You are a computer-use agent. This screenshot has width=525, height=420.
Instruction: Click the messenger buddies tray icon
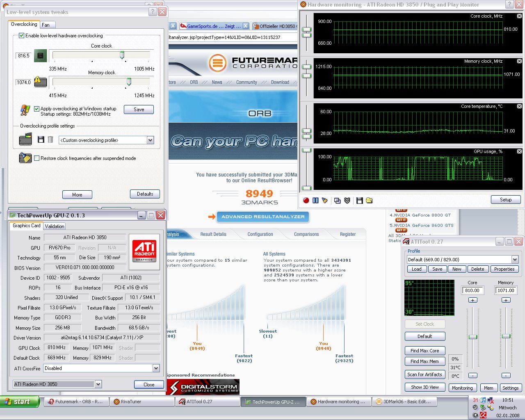coord(491,408)
